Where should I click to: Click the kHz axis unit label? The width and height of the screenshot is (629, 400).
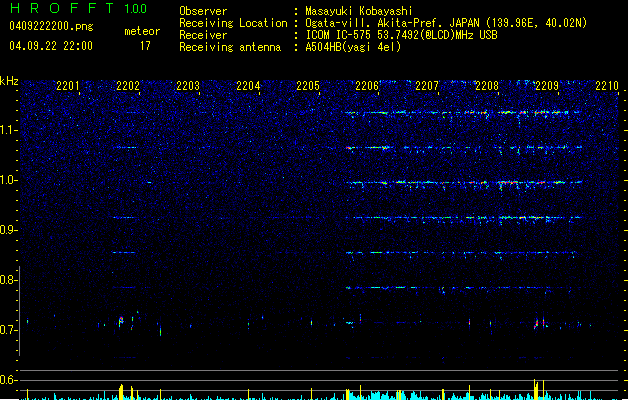pyautogui.click(x=9, y=81)
